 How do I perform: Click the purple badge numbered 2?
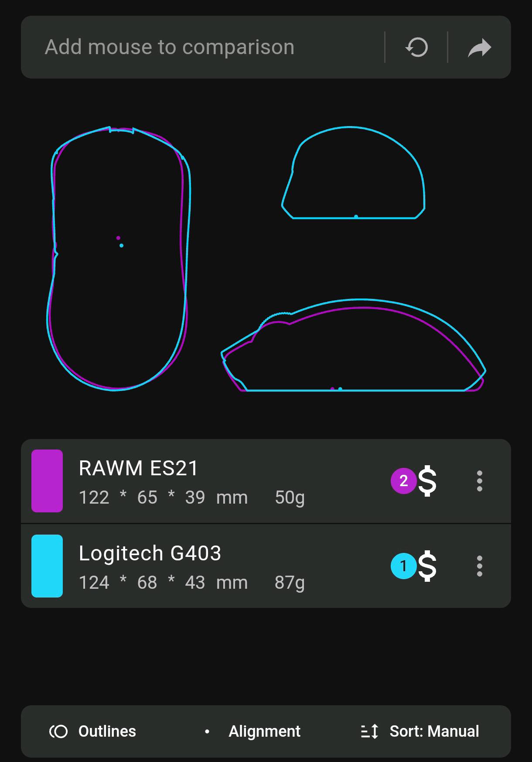[x=403, y=481]
